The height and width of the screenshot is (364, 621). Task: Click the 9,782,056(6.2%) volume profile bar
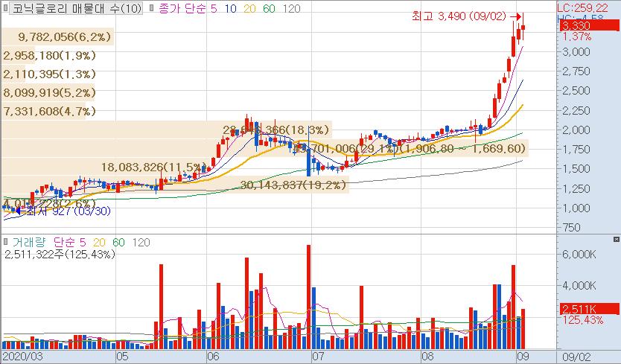[58, 36]
